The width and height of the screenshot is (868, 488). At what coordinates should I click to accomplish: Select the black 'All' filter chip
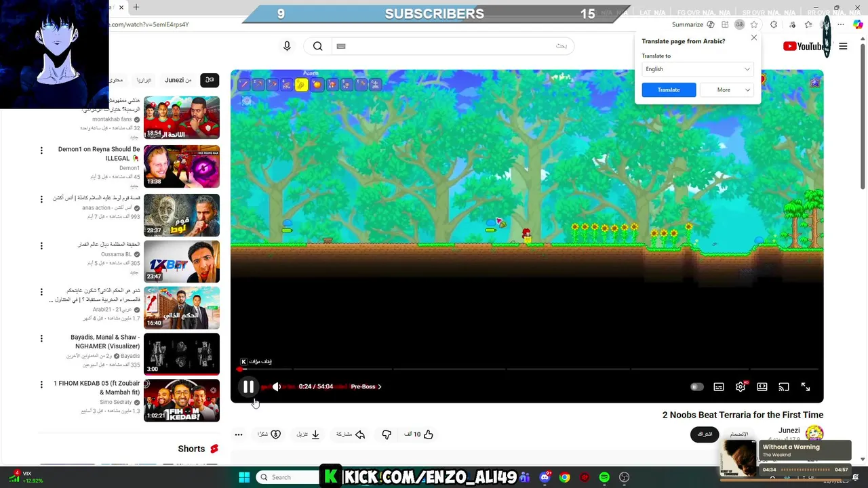pos(210,80)
